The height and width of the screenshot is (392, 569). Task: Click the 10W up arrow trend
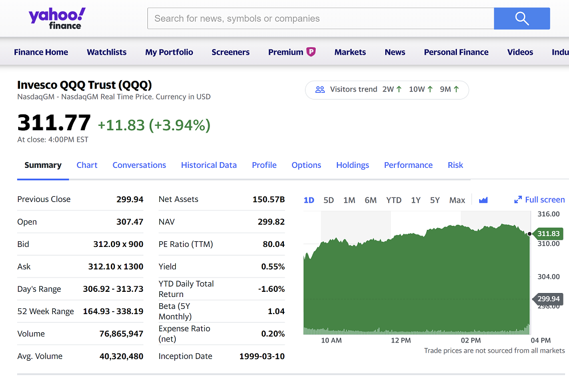click(430, 89)
